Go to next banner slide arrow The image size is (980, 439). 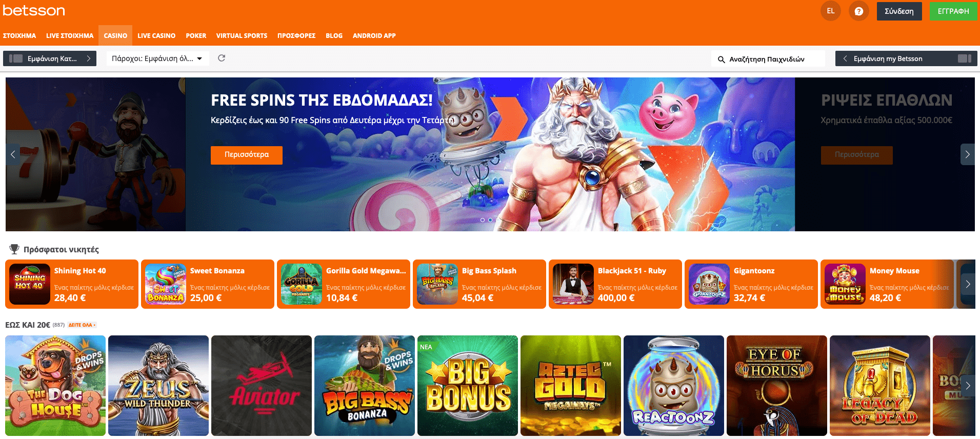click(967, 154)
